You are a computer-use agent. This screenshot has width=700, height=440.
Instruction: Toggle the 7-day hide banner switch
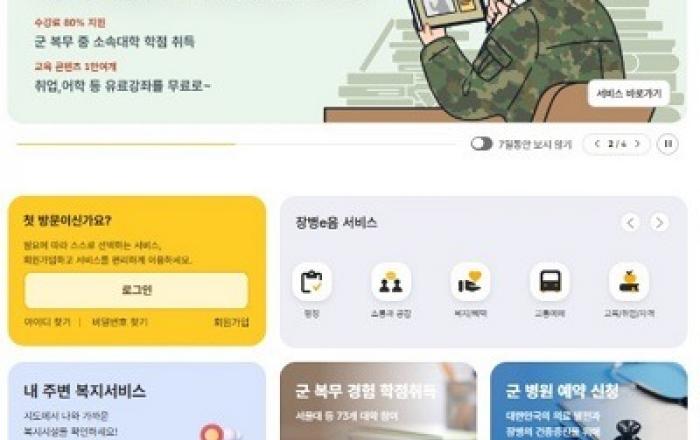point(481,144)
